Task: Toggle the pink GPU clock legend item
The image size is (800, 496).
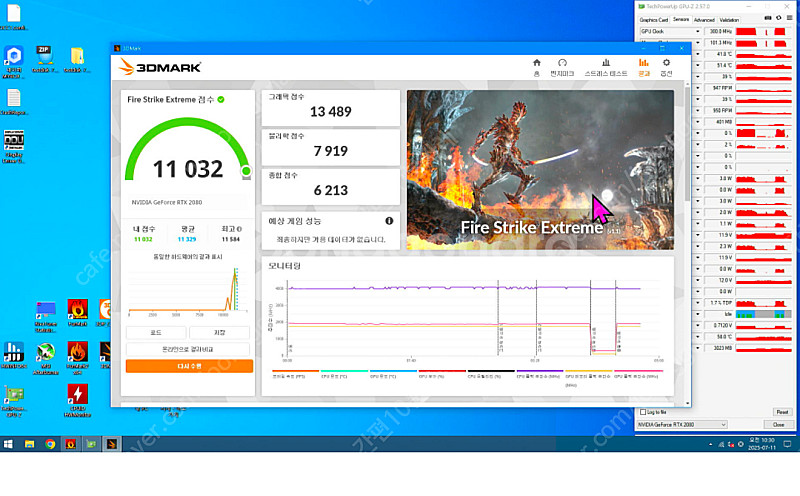Action: pyautogui.click(x=638, y=374)
